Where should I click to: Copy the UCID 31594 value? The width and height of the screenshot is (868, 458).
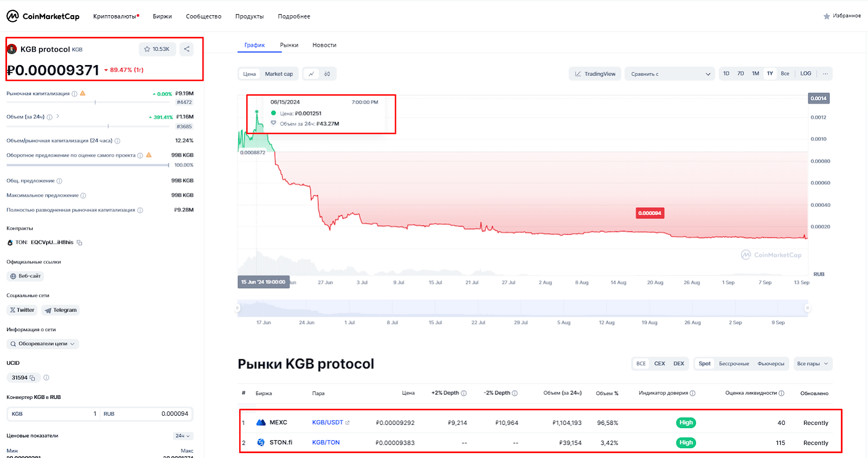tap(33, 378)
